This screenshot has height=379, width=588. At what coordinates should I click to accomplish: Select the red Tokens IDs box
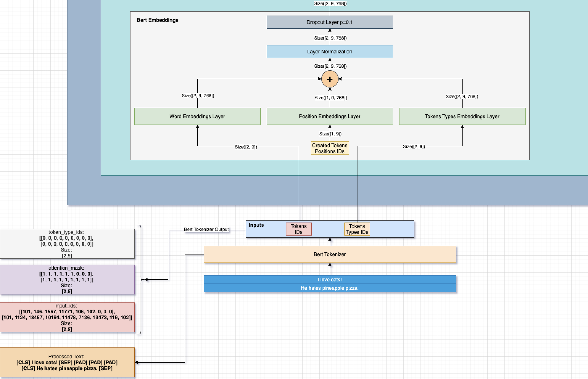coord(299,229)
